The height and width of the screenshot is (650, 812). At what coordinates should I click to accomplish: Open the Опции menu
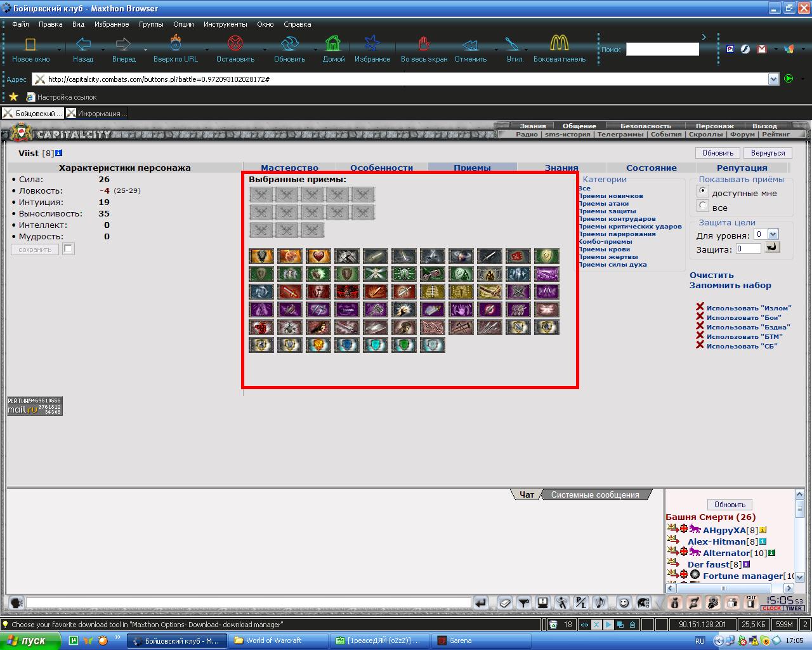click(x=183, y=24)
